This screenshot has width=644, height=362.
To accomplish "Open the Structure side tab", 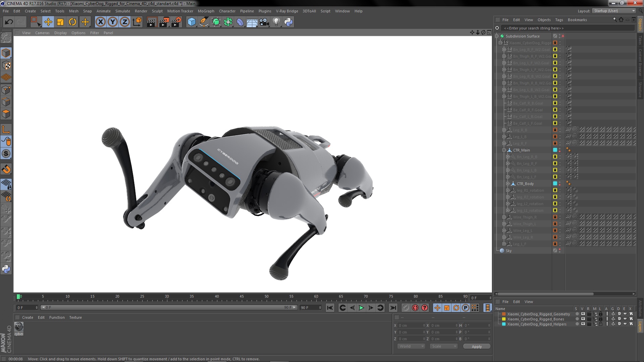I will tap(640, 89).
